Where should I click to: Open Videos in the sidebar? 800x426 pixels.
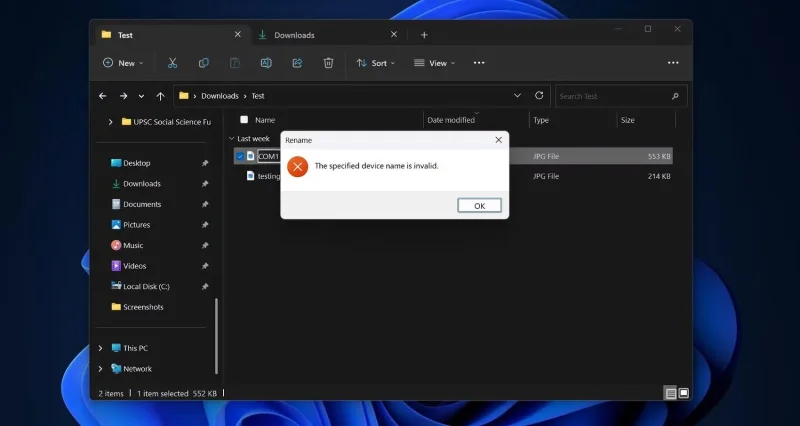pyautogui.click(x=135, y=266)
